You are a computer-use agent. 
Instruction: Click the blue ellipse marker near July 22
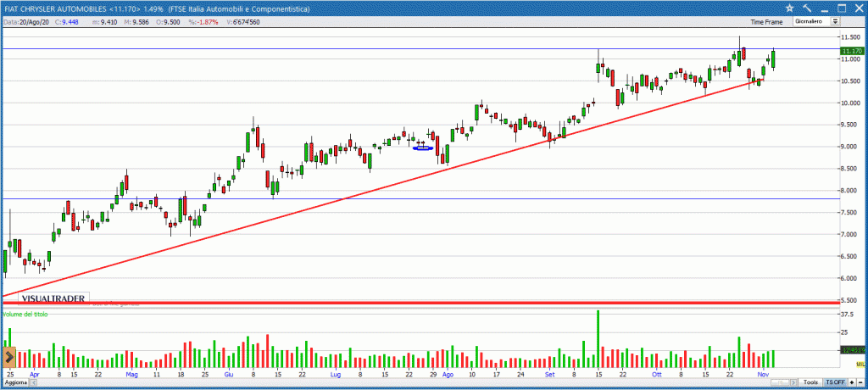click(423, 148)
